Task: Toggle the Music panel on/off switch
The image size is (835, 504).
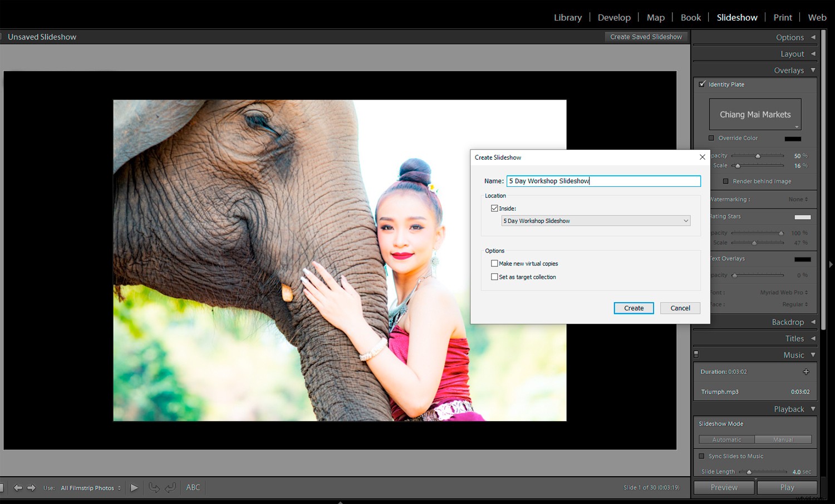Action: 695,354
